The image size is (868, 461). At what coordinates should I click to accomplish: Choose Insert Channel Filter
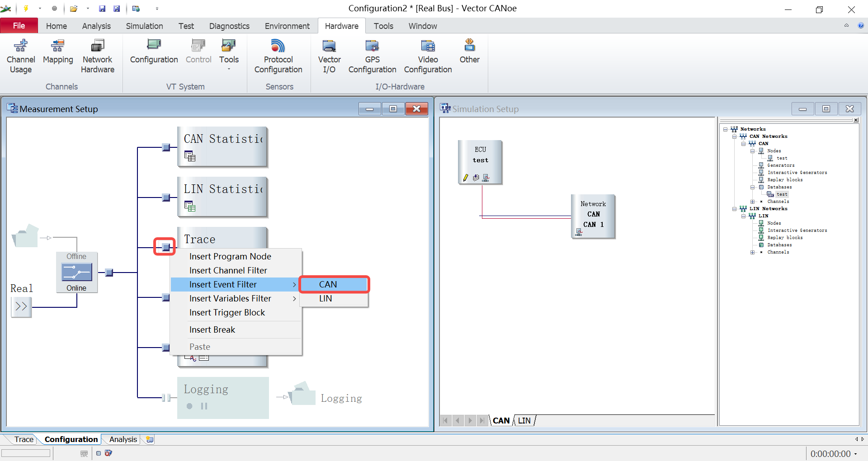[236, 270]
